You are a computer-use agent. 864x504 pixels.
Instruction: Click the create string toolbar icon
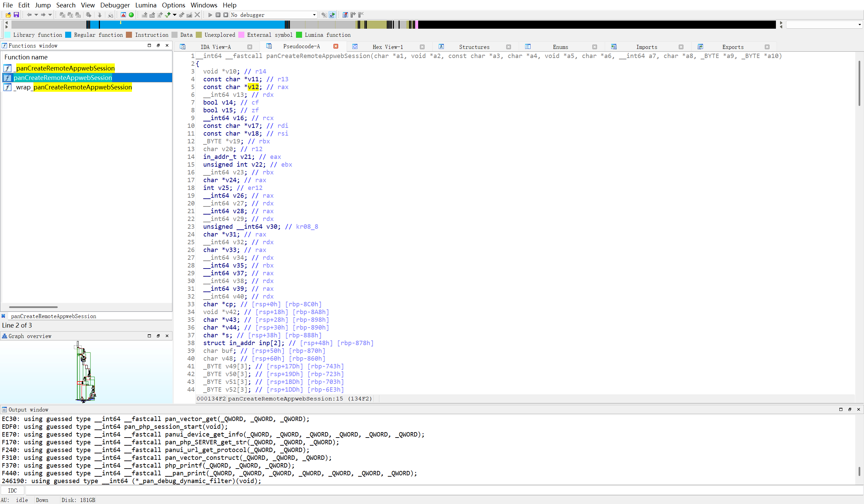pos(160,15)
